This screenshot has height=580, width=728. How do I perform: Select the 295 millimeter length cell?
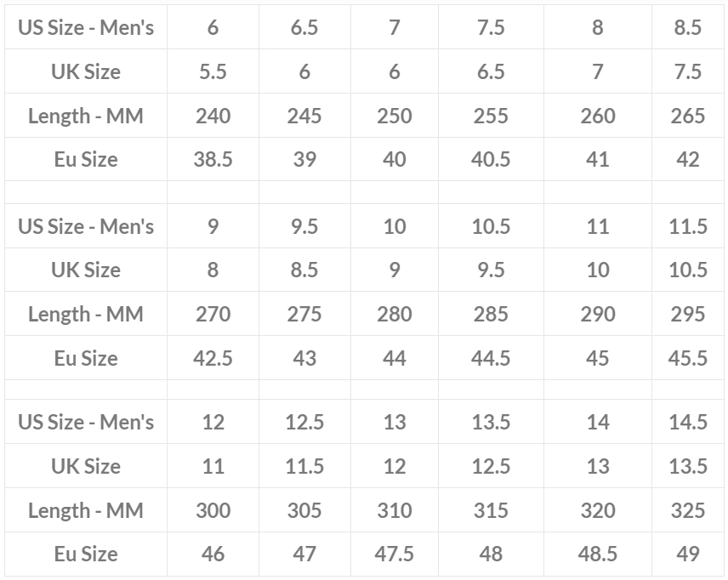click(687, 314)
